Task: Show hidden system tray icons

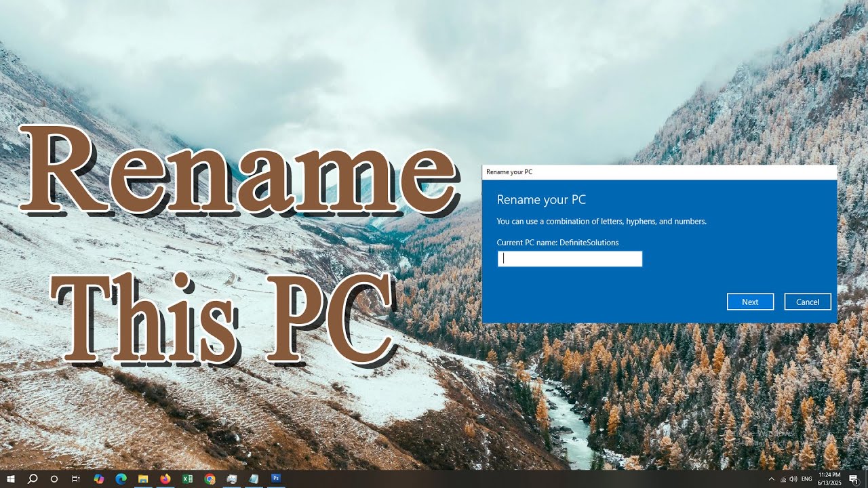Action: click(772, 479)
